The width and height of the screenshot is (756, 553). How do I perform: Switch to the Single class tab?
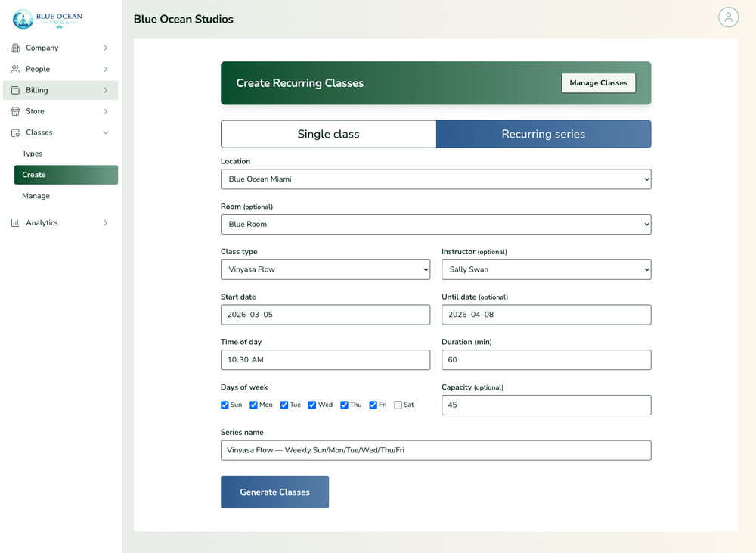328,134
